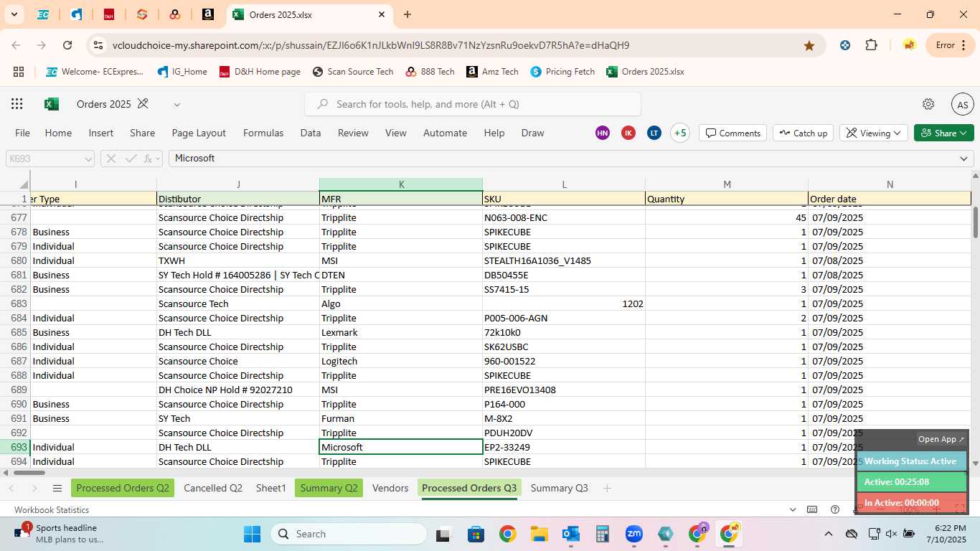
Task: Open the Excel settings gear
Action: pyautogui.click(x=928, y=104)
